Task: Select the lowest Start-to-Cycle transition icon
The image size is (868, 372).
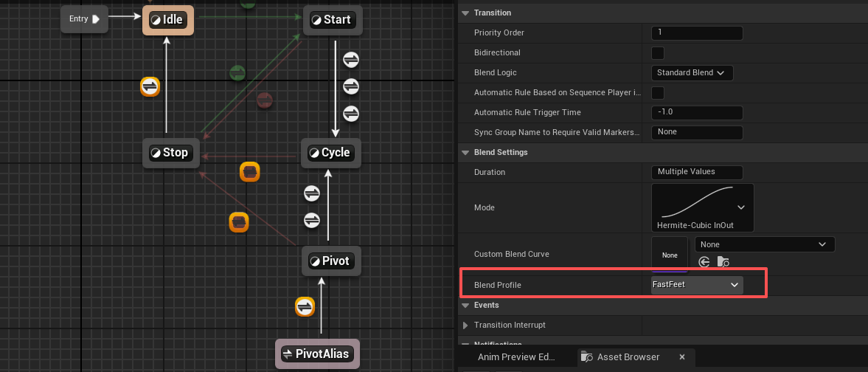Action: coord(351,113)
